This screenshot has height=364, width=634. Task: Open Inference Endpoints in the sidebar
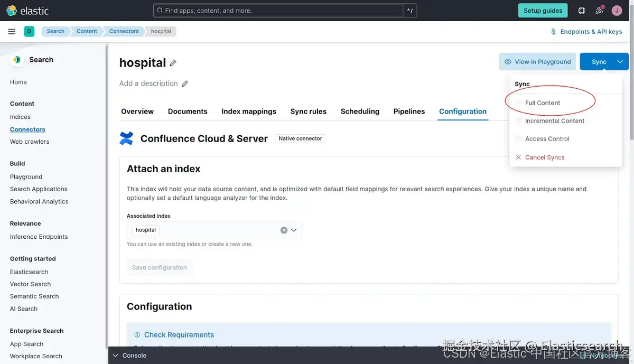(x=39, y=237)
